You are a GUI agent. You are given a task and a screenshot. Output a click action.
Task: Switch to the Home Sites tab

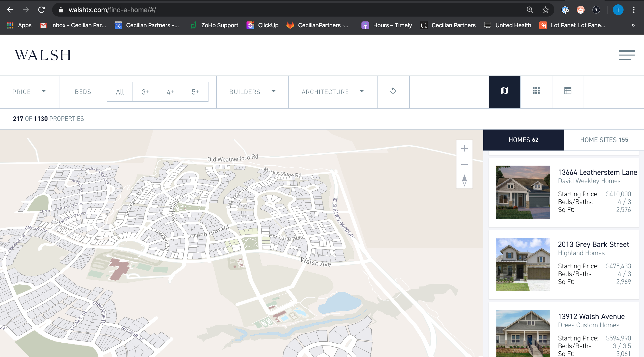point(604,140)
